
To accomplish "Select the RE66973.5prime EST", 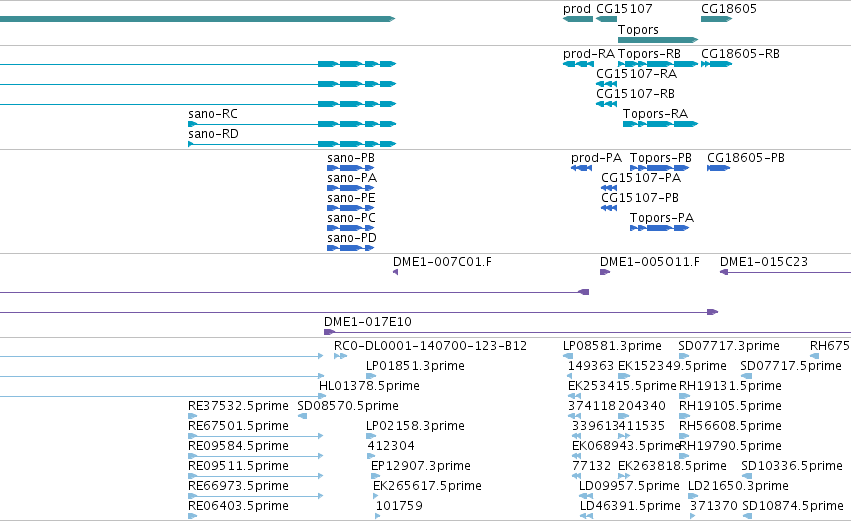I will (256, 496).
